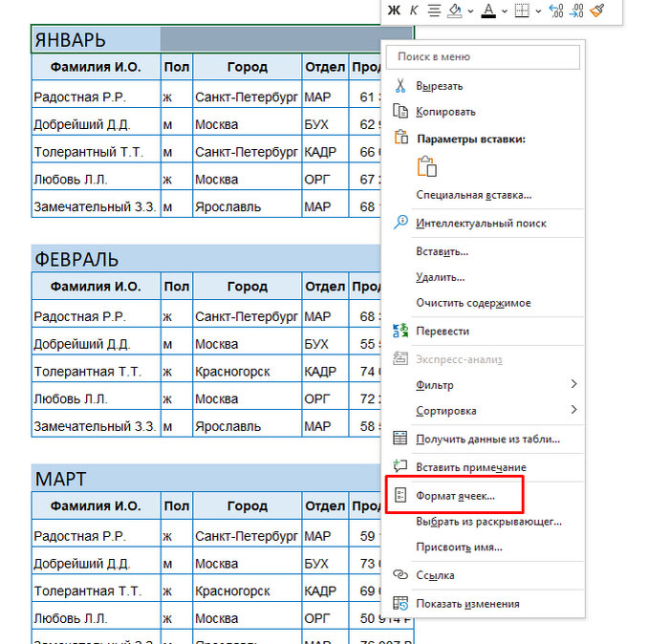Click the Формат ячеек icon
670x644 pixels.
tap(400, 495)
